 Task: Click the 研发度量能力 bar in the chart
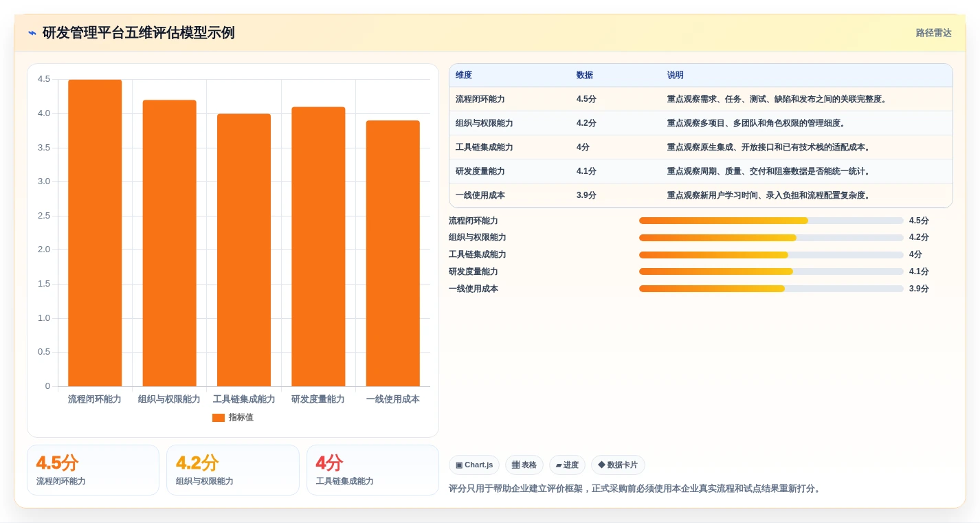pos(318,247)
